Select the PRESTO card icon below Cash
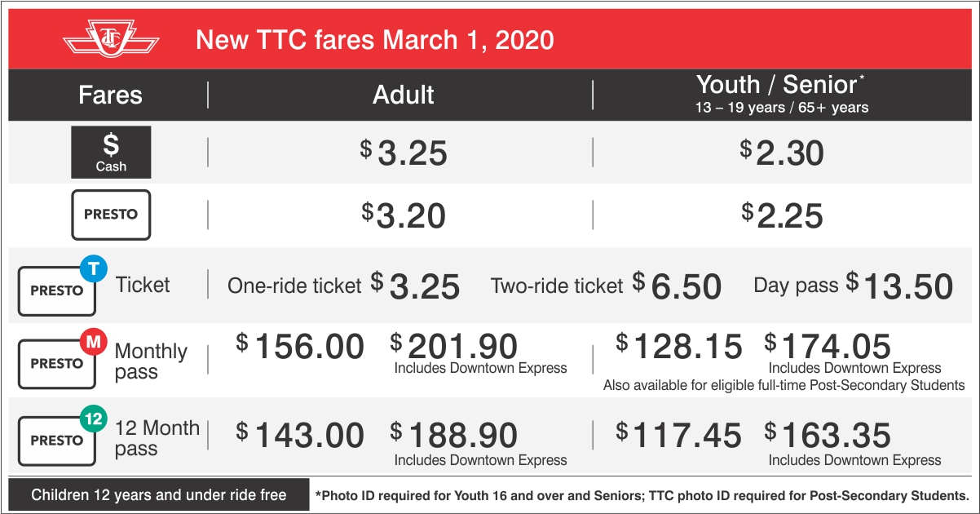 [x=111, y=215]
